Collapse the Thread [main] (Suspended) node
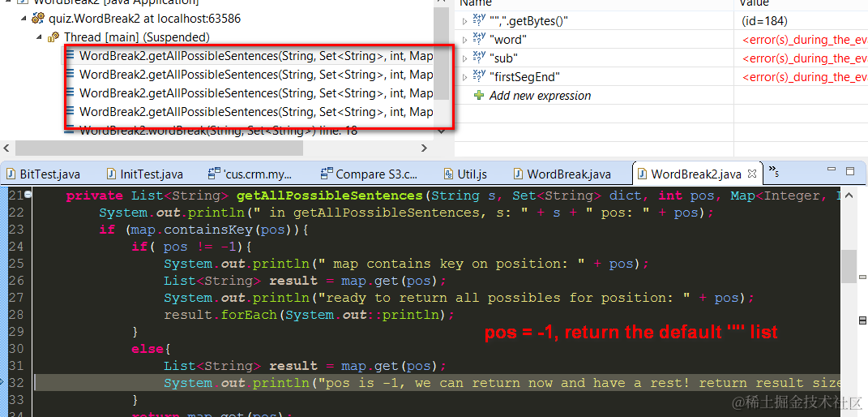This screenshot has width=868, height=417. click(x=39, y=37)
